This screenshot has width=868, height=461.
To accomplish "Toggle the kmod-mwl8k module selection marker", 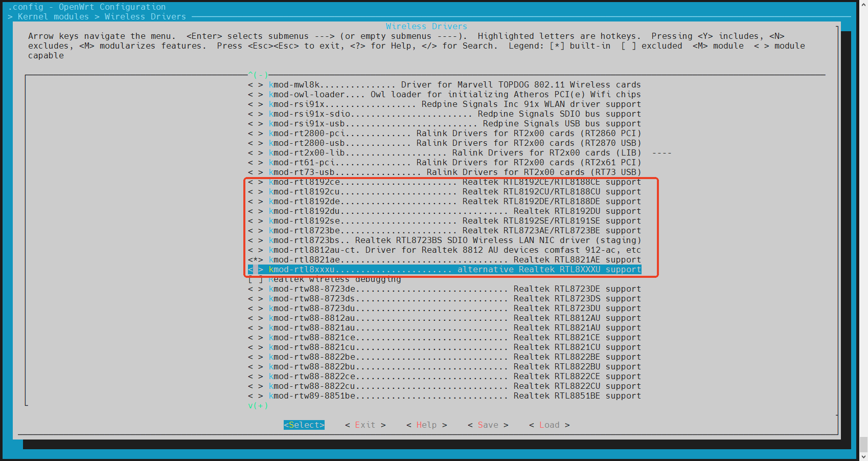I will tap(256, 85).
